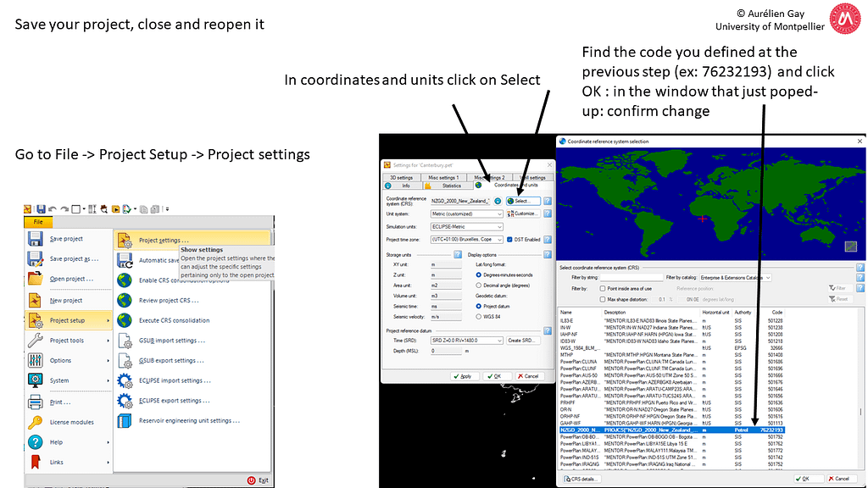The image size is (868, 488).
Task: Click the Reservoir engineering unit settings icon
Action: (x=126, y=419)
